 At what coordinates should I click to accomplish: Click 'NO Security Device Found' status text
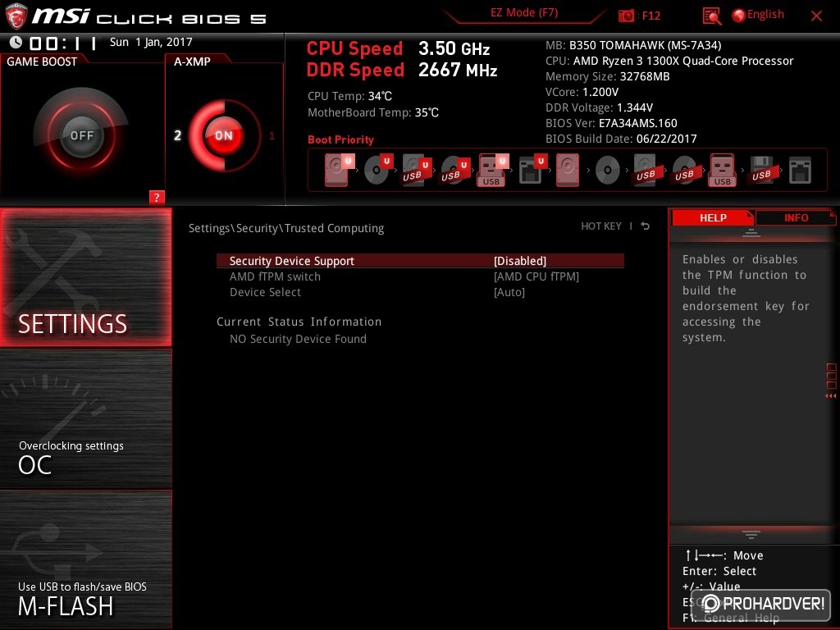click(299, 339)
